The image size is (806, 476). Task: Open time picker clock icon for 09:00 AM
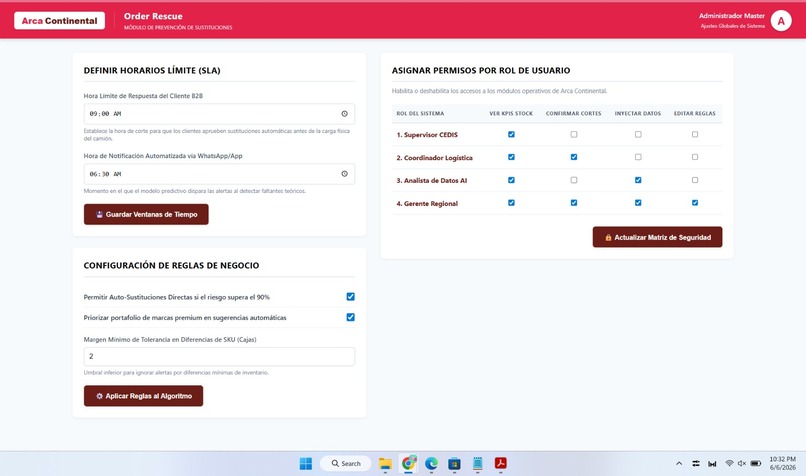click(344, 114)
